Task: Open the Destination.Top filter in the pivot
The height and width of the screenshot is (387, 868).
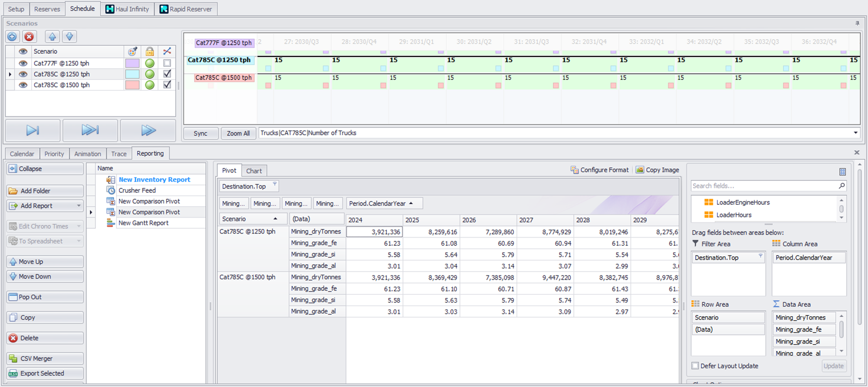Action: point(275,185)
